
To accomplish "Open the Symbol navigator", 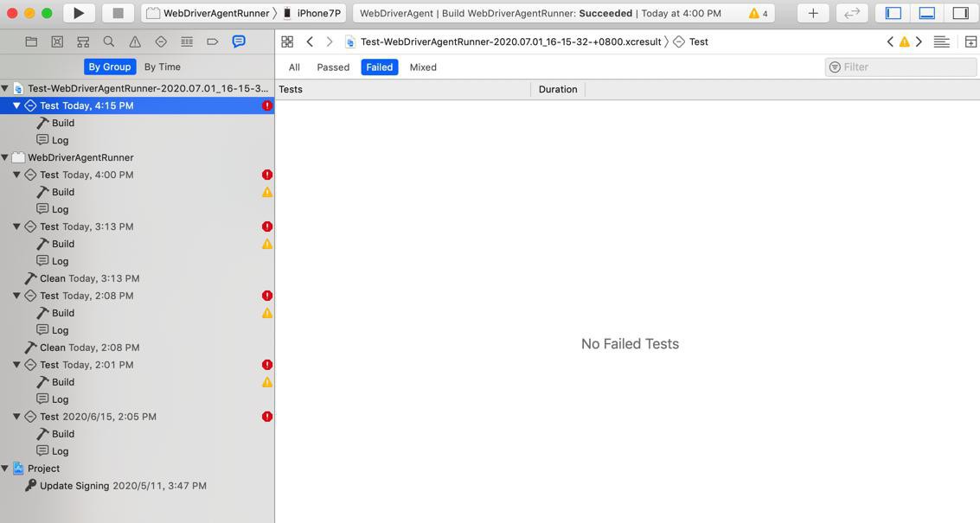I will [82, 41].
